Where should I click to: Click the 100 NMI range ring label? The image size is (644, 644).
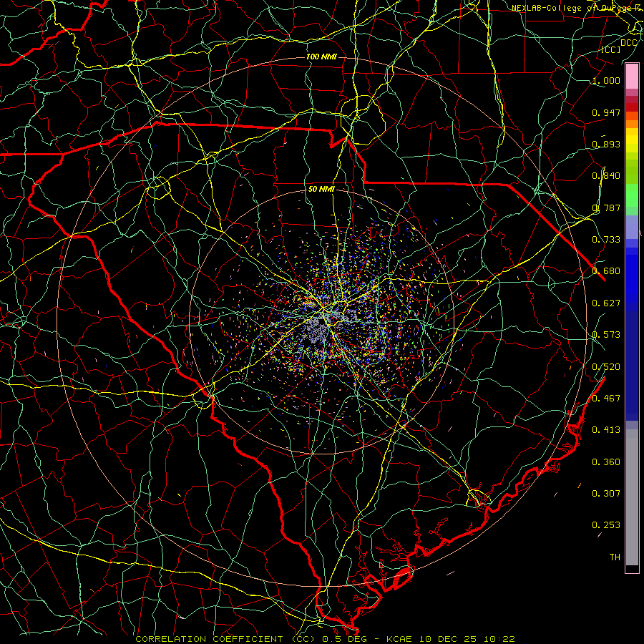[321, 57]
